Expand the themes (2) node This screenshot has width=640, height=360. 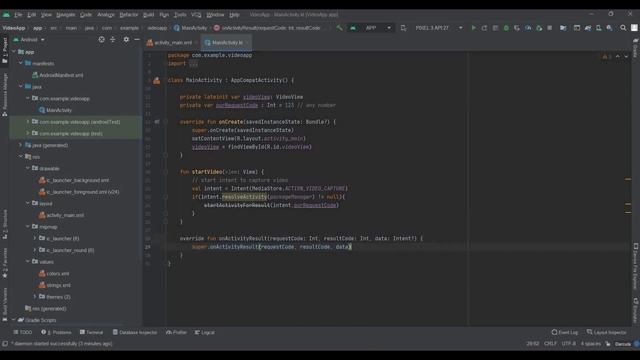pyautogui.click(x=35, y=296)
